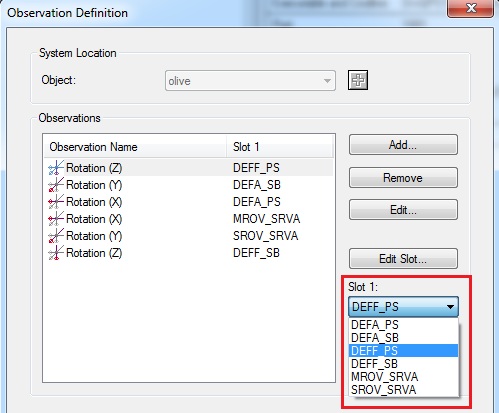
Task: Choose MROV_SRVA from Slot 1 list
Action: point(404,377)
